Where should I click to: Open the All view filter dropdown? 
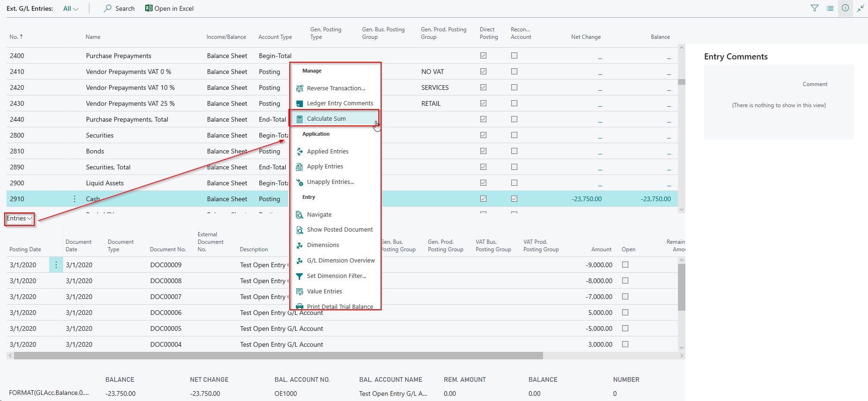[71, 8]
